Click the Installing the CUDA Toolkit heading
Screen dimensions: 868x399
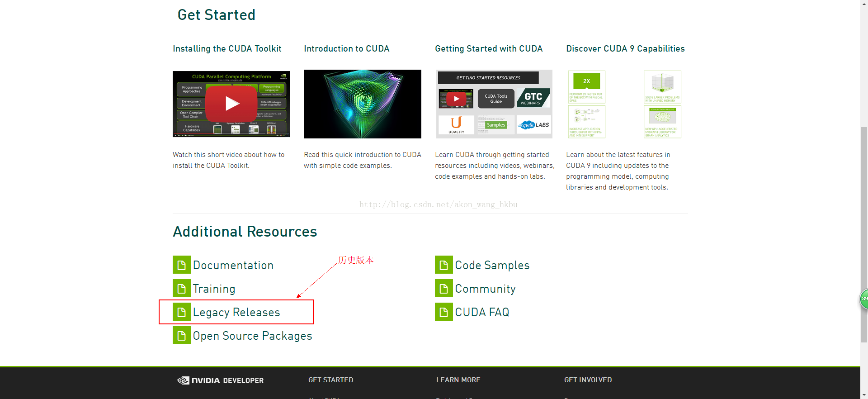coord(227,48)
